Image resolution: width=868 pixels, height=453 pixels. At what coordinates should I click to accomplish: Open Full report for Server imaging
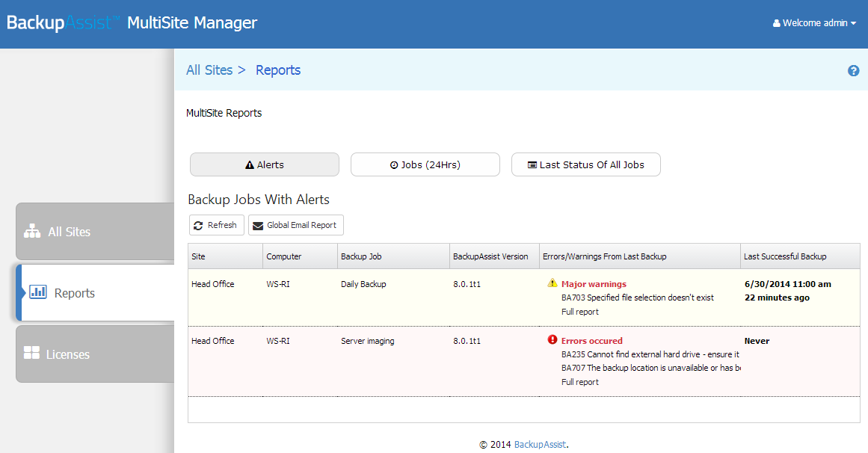(x=579, y=382)
